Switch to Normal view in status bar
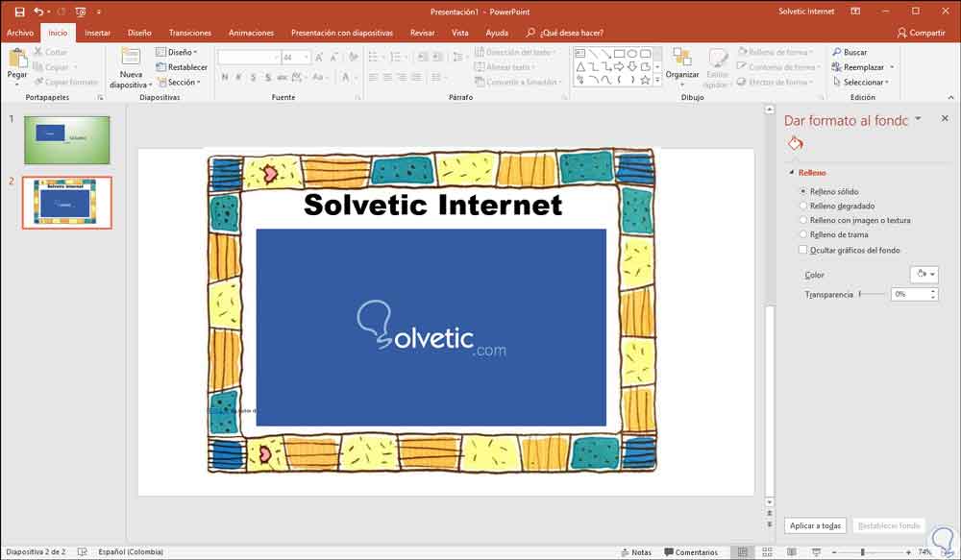Viewport: 961px width, 560px height. tap(742, 552)
